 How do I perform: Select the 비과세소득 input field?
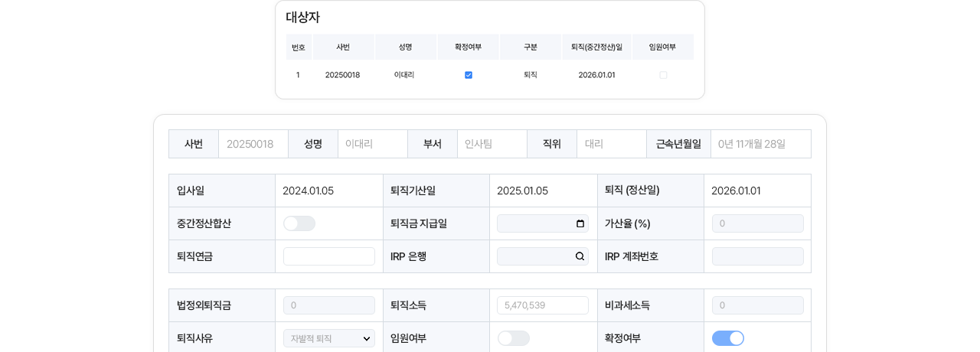point(757,305)
